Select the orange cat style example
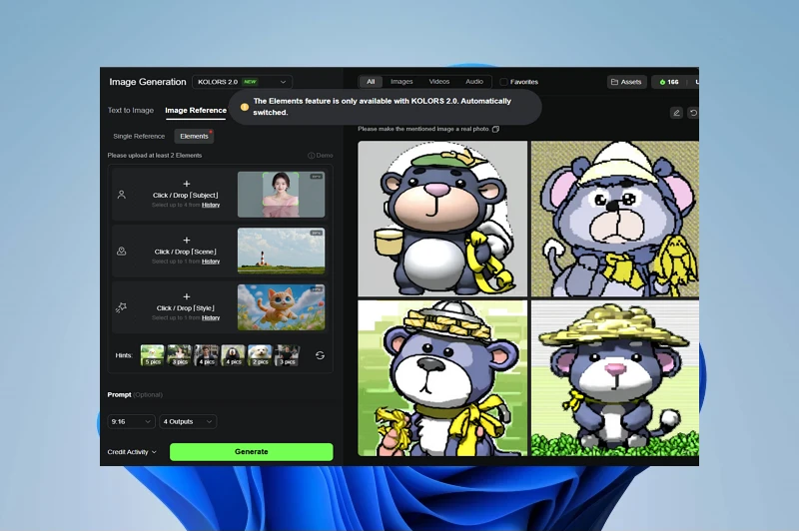The height and width of the screenshot is (532, 799). [281, 307]
